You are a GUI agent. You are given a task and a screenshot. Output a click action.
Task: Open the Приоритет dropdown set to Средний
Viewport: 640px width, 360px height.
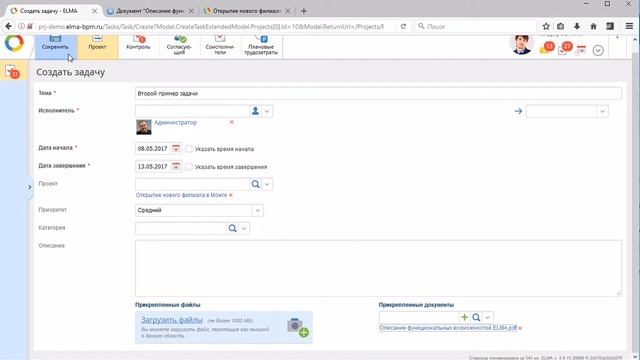[199, 210]
